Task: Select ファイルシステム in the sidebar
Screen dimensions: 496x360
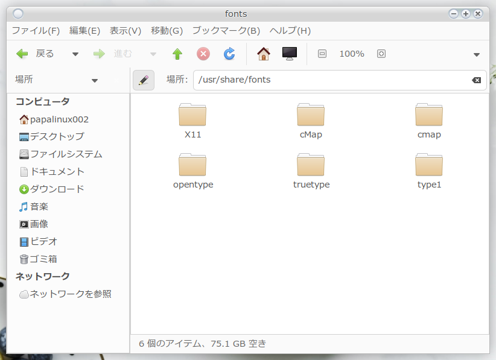Action: [x=61, y=154]
